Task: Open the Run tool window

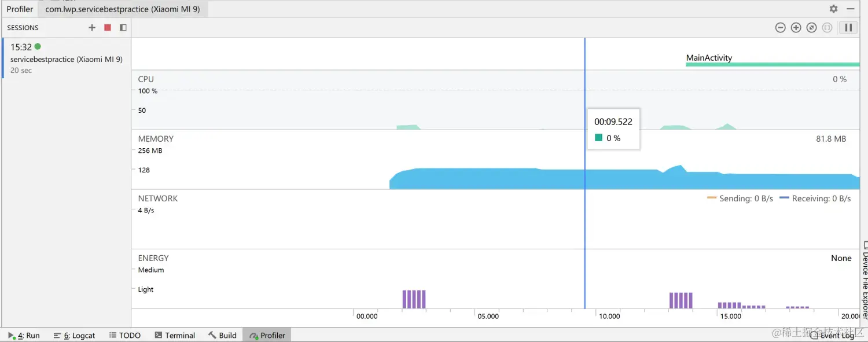Action: click(24, 335)
